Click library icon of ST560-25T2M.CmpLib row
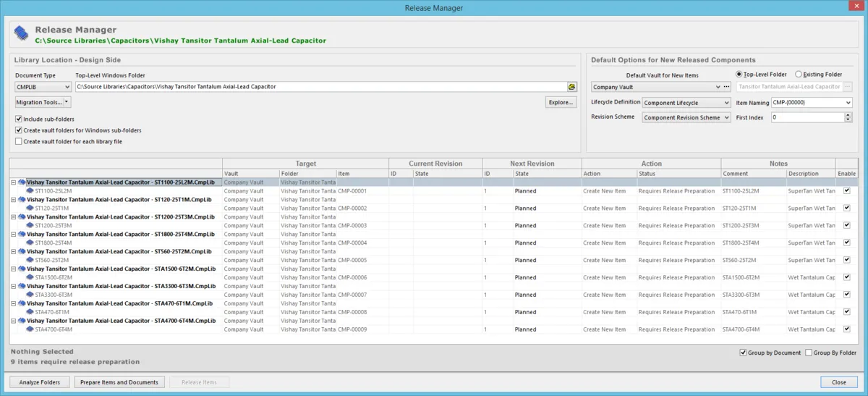The image size is (868, 396). pyautogui.click(x=22, y=252)
